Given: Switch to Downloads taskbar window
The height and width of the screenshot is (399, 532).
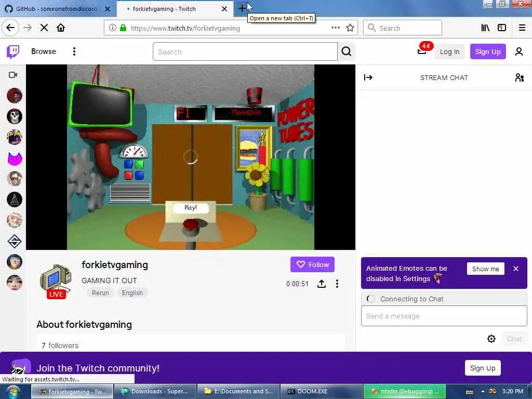Looking at the screenshot, I should click(155, 391).
